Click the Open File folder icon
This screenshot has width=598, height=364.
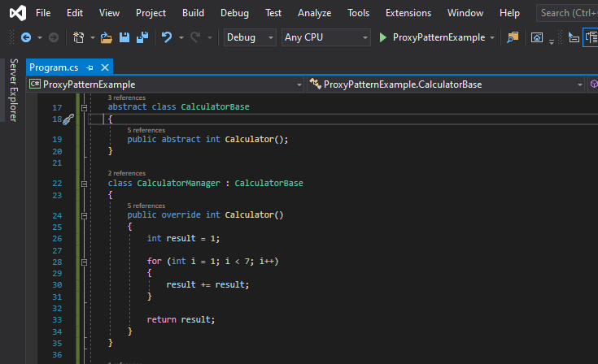pyautogui.click(x=106, y=37)
